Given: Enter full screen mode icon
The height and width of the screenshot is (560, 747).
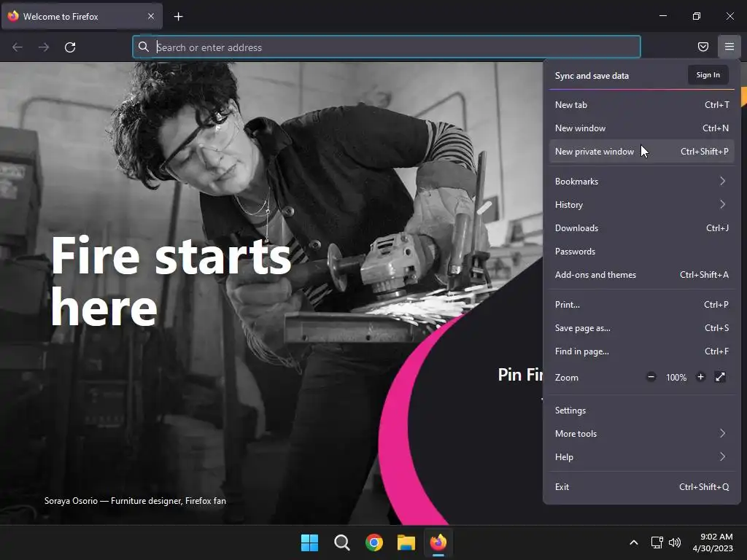Looking at the screenshot, I should point(720,377).
